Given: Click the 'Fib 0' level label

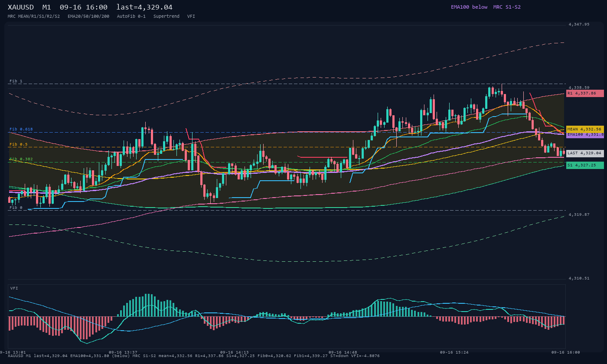Looking at the screenshot, I should point(16,208).
